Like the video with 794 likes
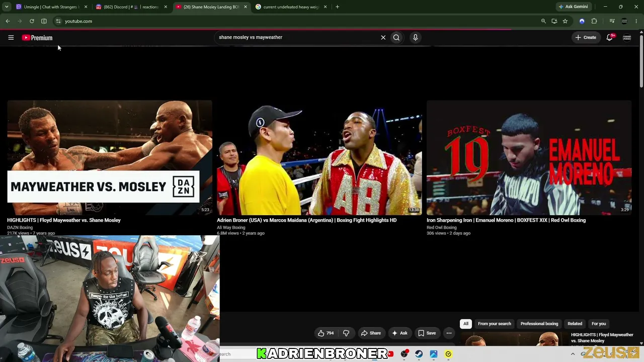The height and width of the screenshot is (362, 644). click(326, 333)
